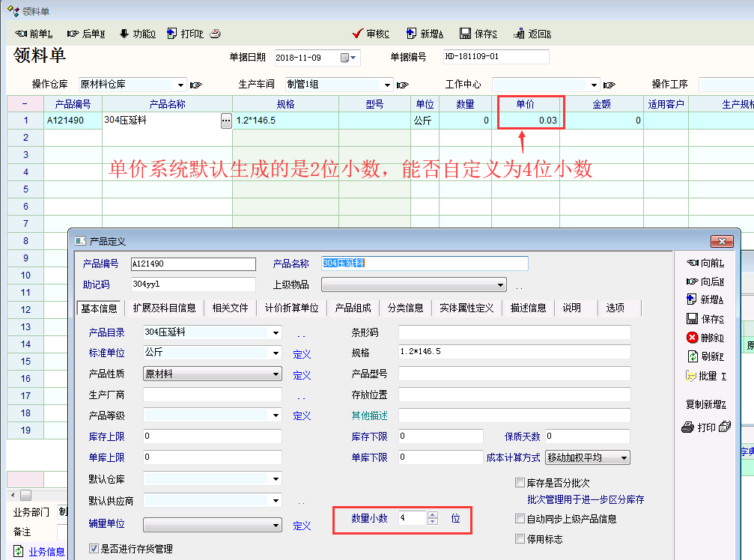Click the 批量 folder icon in dialog

pyautogui.click(x=691, y=376)
